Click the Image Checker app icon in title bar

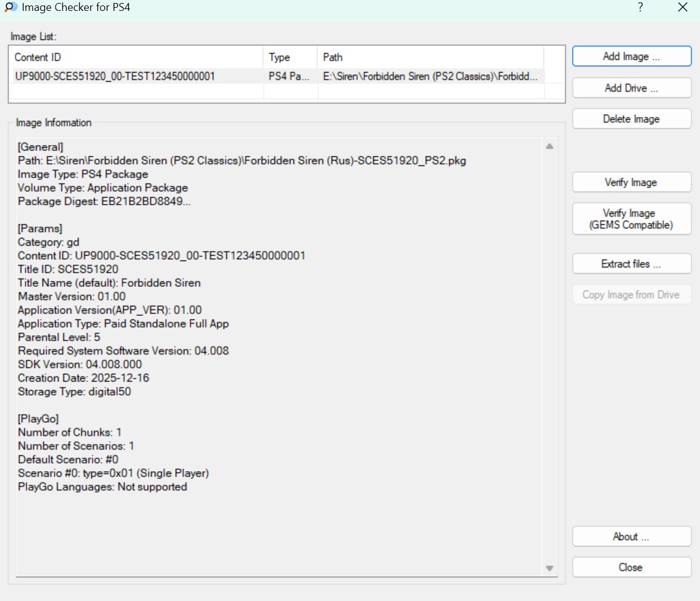click(x=10, y=8)
